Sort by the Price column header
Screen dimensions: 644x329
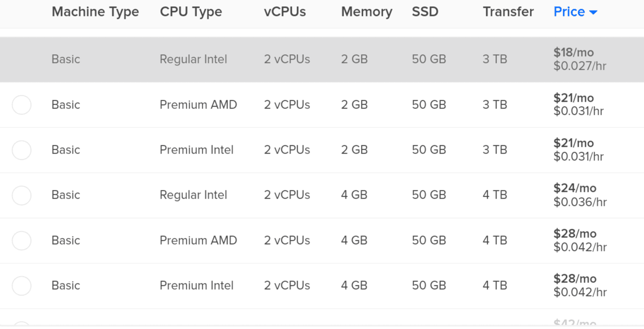coord(569,12)
